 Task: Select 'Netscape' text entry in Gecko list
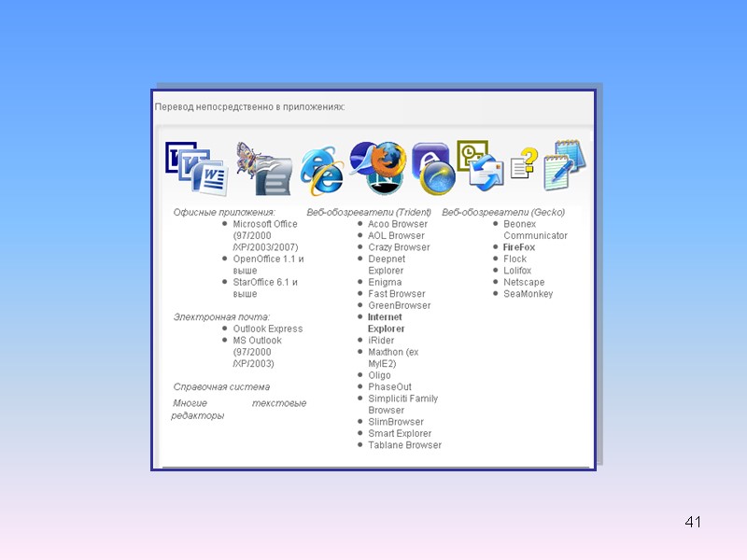coord(524,282)
